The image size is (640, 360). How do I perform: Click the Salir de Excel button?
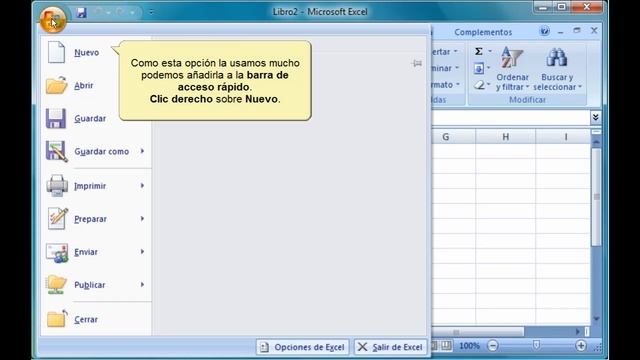(391, 347)
